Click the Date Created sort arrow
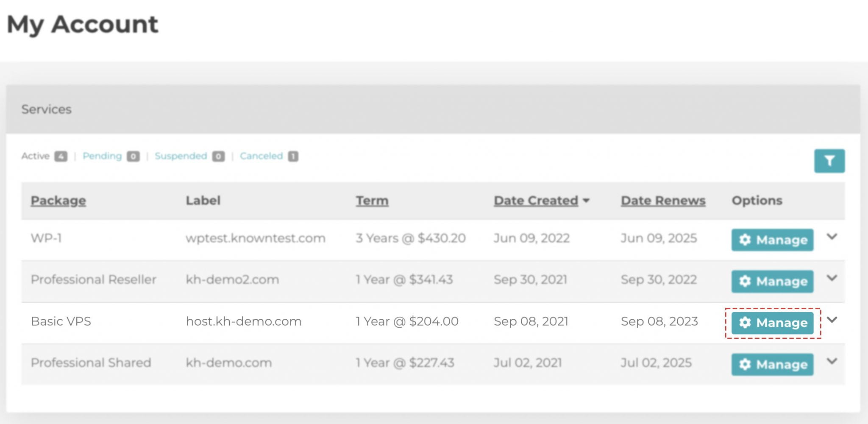The image size is (868, 424). (x=586, y=201)
